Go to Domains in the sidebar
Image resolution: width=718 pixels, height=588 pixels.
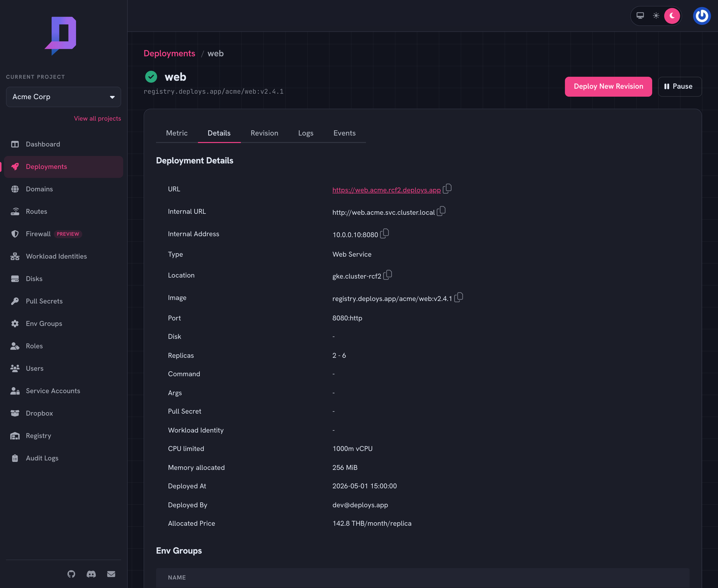tap(63, 189)
